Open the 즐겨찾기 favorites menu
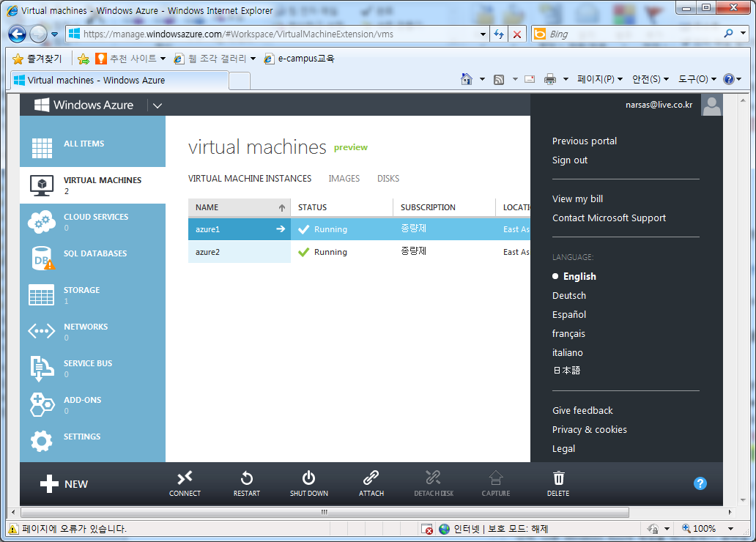Image resolution: width=756 pixels, height=542 pixels. (x=37, y=59)
